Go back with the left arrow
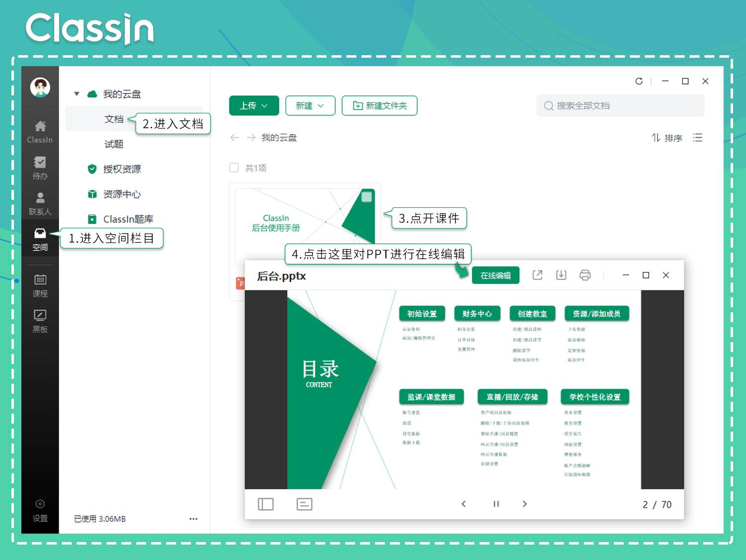The width and height of the screenshot is (746, 560). pyautogui.click(x=235, y=138)
